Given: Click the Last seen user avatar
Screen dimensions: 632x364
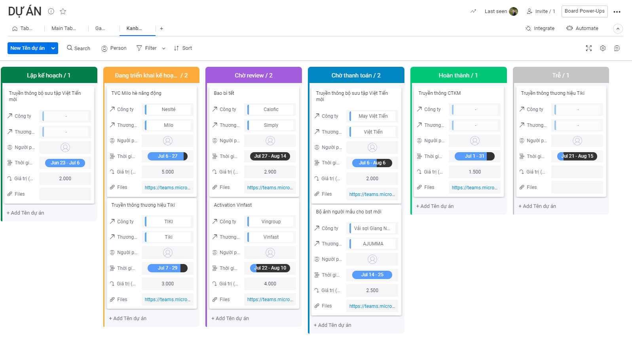Looking at the screenshot, I should tap(513, 11).
